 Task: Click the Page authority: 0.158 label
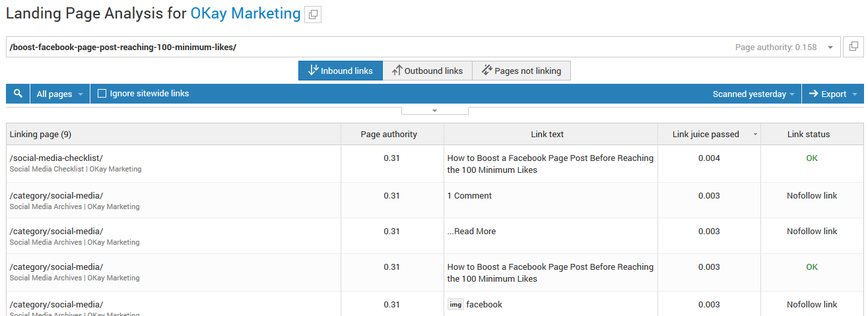coord(776,47)
